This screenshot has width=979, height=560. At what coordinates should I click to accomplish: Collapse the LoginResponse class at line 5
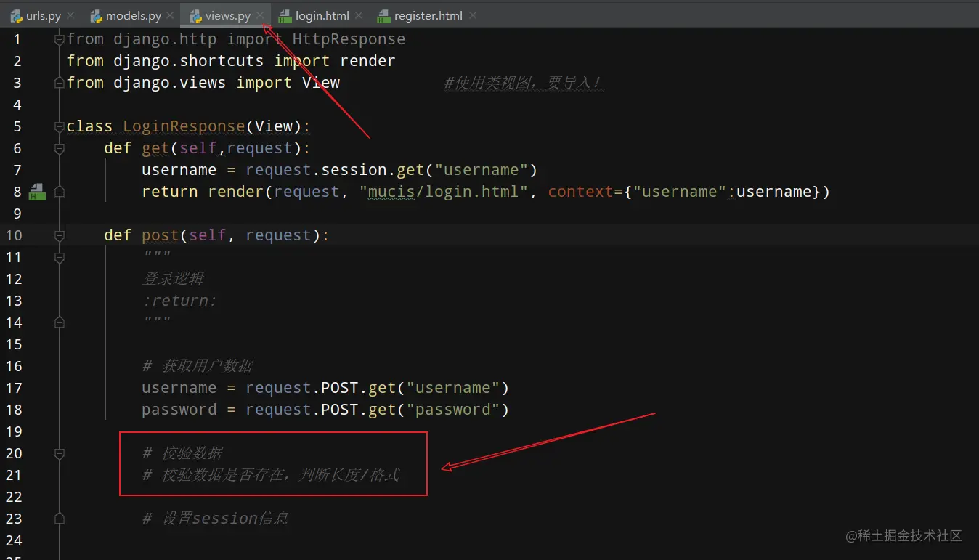click(60, 126)
